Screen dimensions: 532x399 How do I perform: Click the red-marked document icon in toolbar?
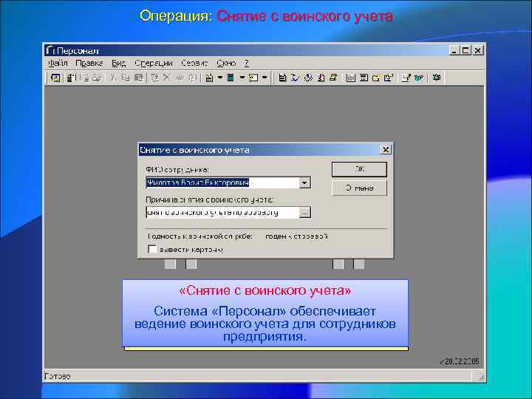coord(321,78)
